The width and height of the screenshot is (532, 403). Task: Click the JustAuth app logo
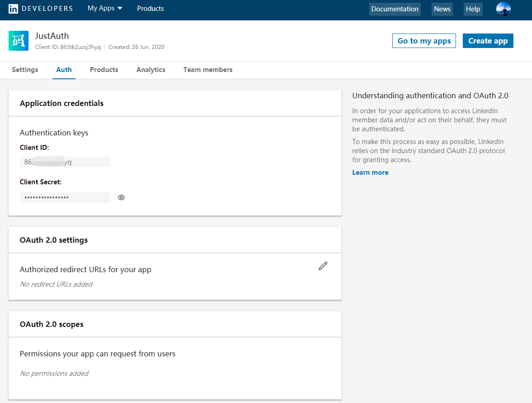[19, 41]
